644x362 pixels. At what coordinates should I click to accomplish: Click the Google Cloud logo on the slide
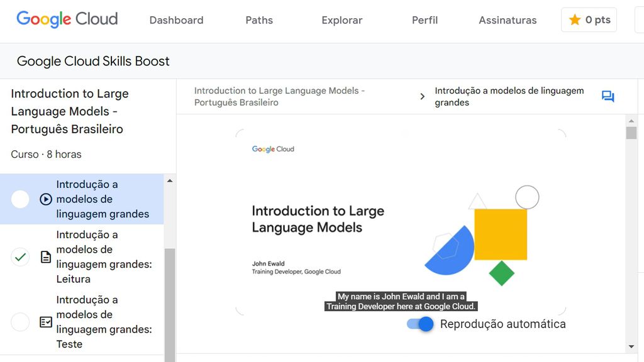tap(272, 149)
